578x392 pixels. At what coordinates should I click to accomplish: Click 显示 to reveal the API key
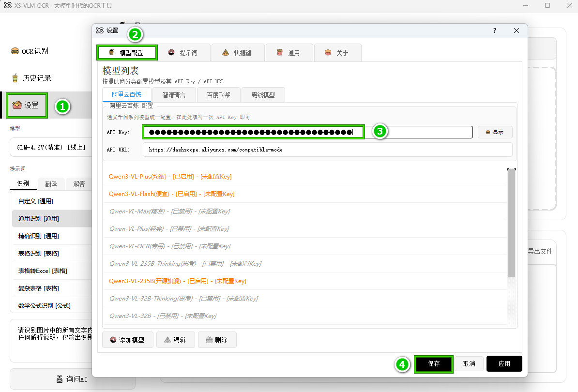pyautogui.click(x=495, y=132)
